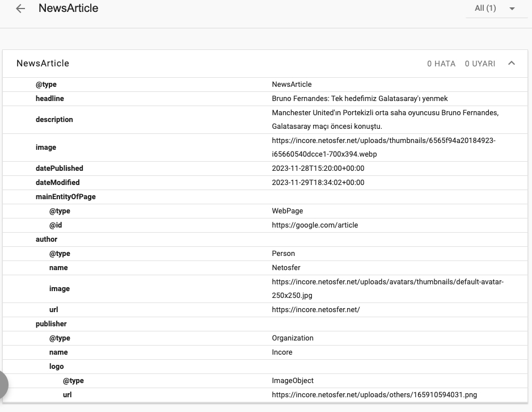Click the description text about Manchester United
The image size is (532, 412).
click(385, 120)
